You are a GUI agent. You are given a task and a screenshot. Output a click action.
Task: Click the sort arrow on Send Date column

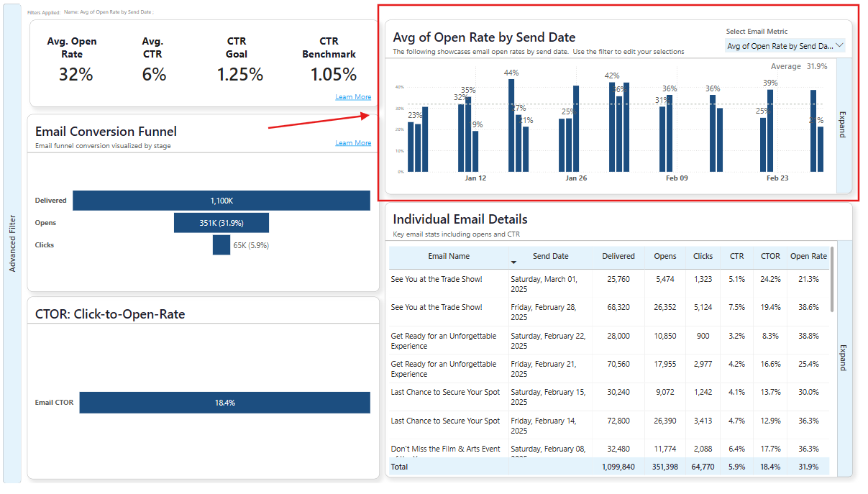tap(513, 262)
